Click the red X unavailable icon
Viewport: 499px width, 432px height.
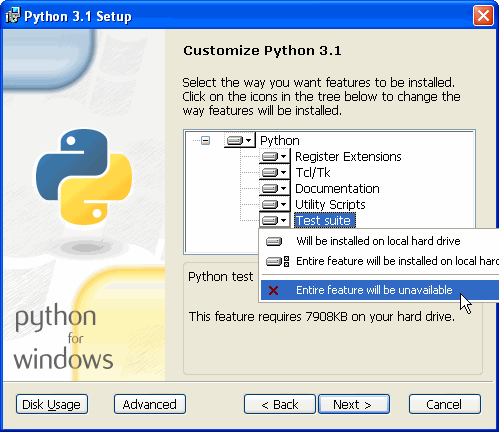coord(273,290)
